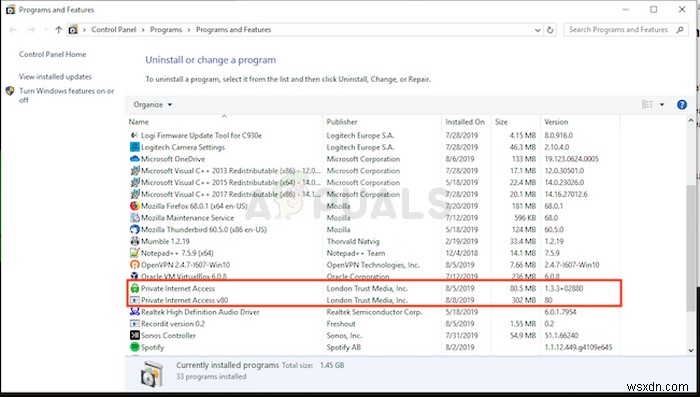Click the address bar folder icon
700x397 pixels.
(x=73, y=30)
